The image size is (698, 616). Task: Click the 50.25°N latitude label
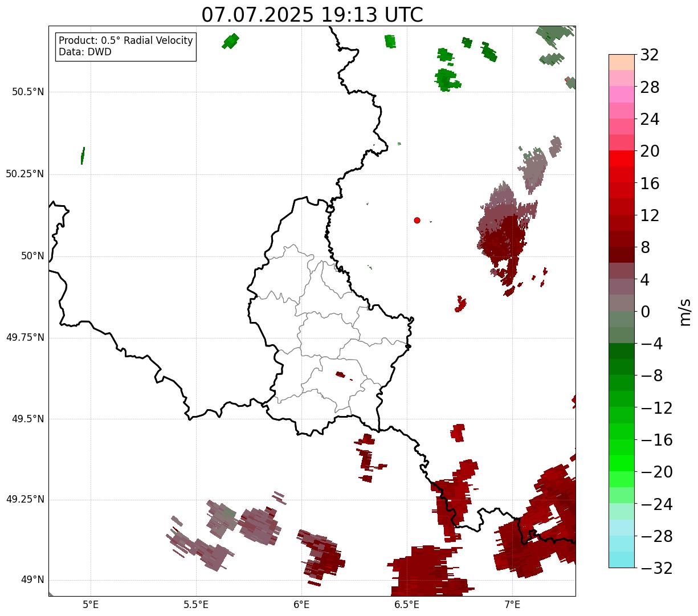tap(25, 174)
